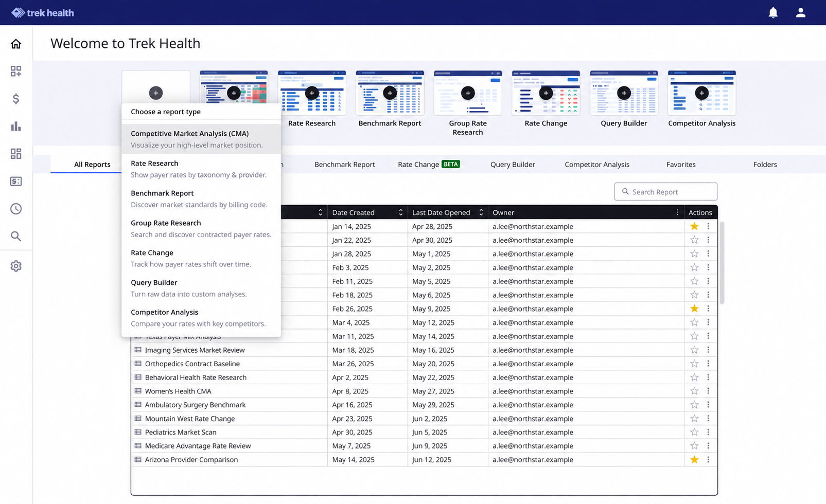The image size is (826, 504).
Task: Unfavorite the Feb 26, 2025 report star
Action: 694,309
